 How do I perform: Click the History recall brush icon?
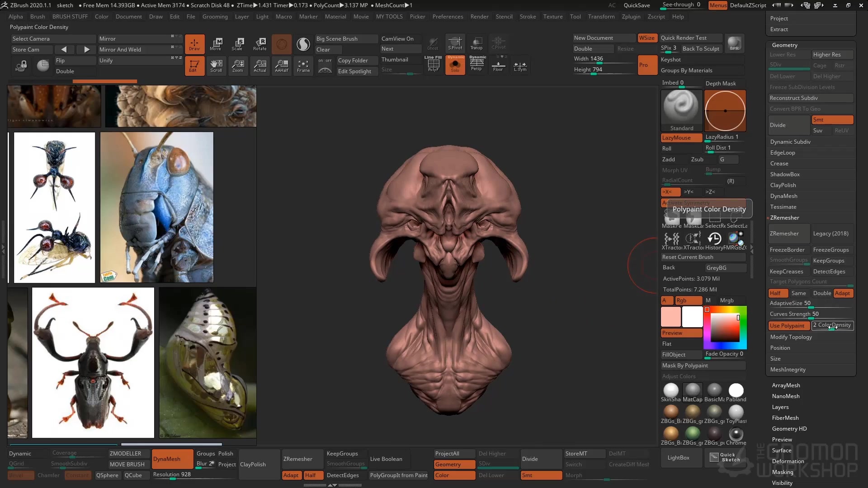click(x=715, y=240)
